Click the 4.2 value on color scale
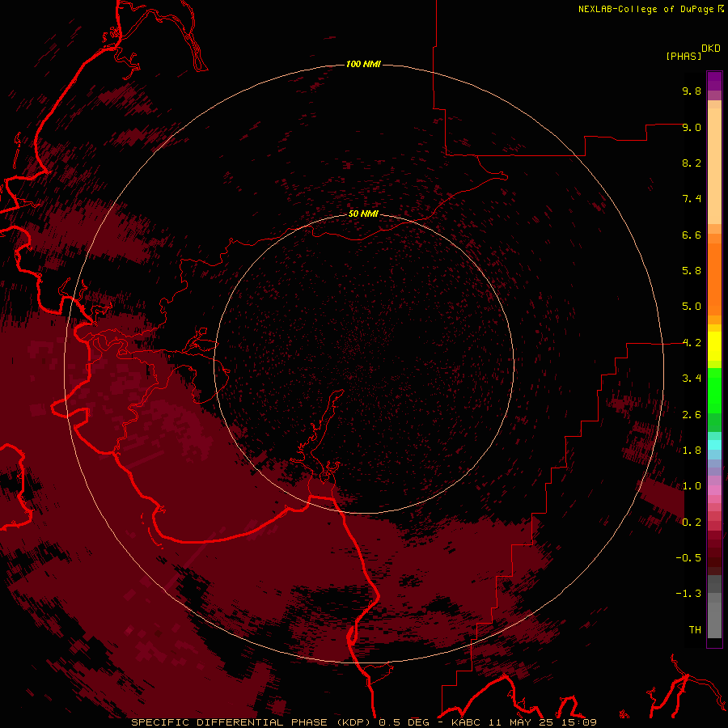 [x=692, y=343]
